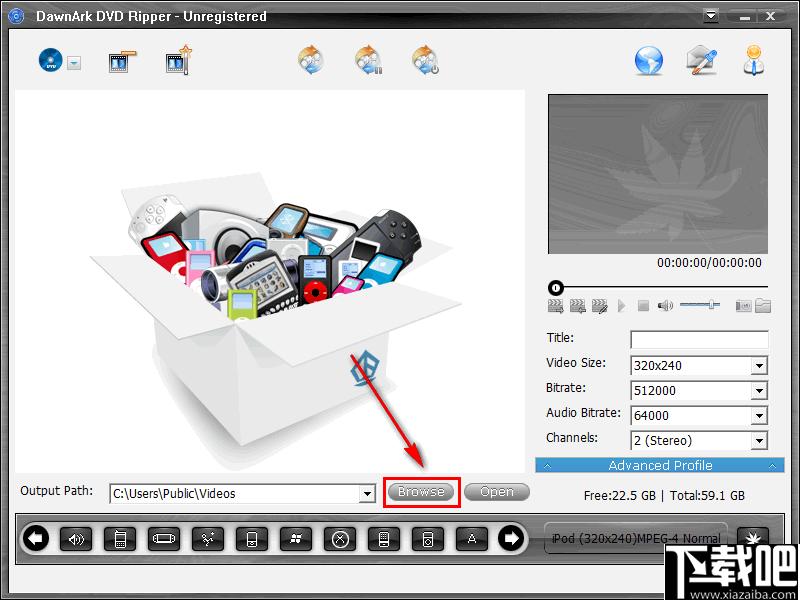Click the leaf icon beside profile selector

[753, 537]
